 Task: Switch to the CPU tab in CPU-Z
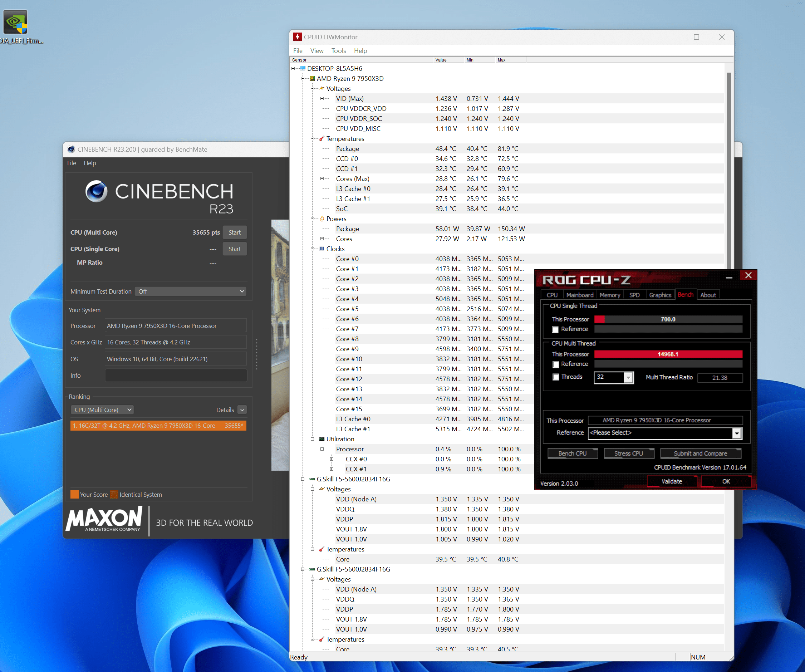552,295
